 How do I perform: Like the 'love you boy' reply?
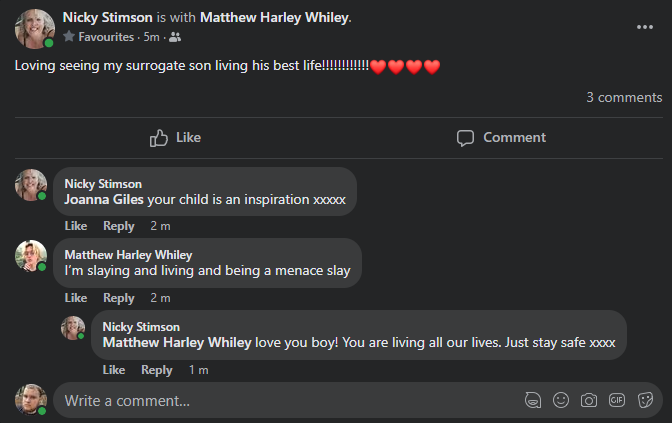tap(114, 370)
